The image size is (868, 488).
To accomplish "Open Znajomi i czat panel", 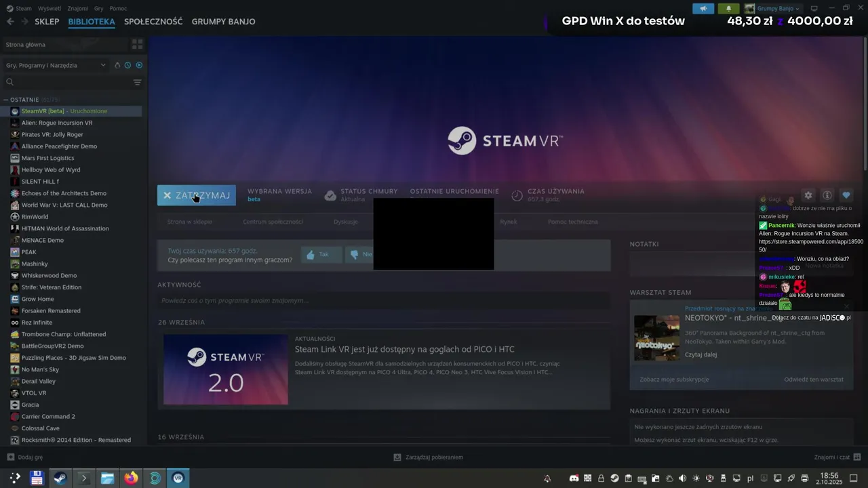I will (837, 457).
